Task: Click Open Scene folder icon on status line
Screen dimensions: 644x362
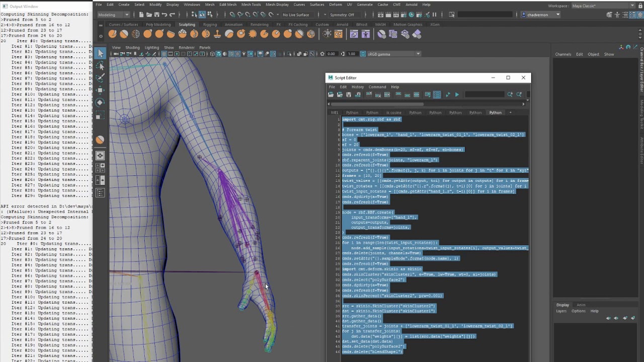Action: click(149, 15)
